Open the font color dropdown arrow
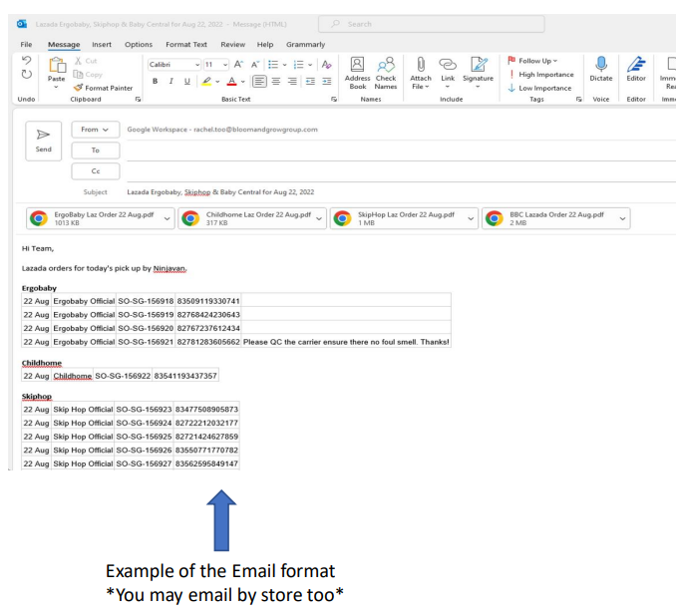 tap(243, 82)
